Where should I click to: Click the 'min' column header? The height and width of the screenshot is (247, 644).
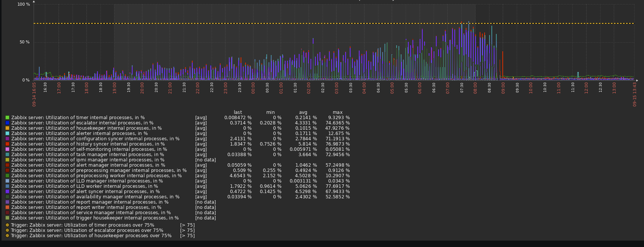pyautogui.click(x=270, y=112)
